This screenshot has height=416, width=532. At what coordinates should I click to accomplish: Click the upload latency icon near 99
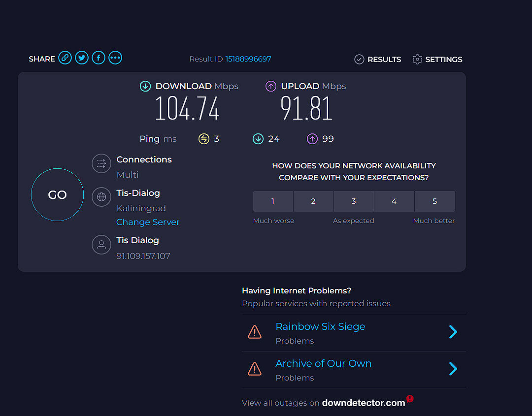tap(312, 139)
